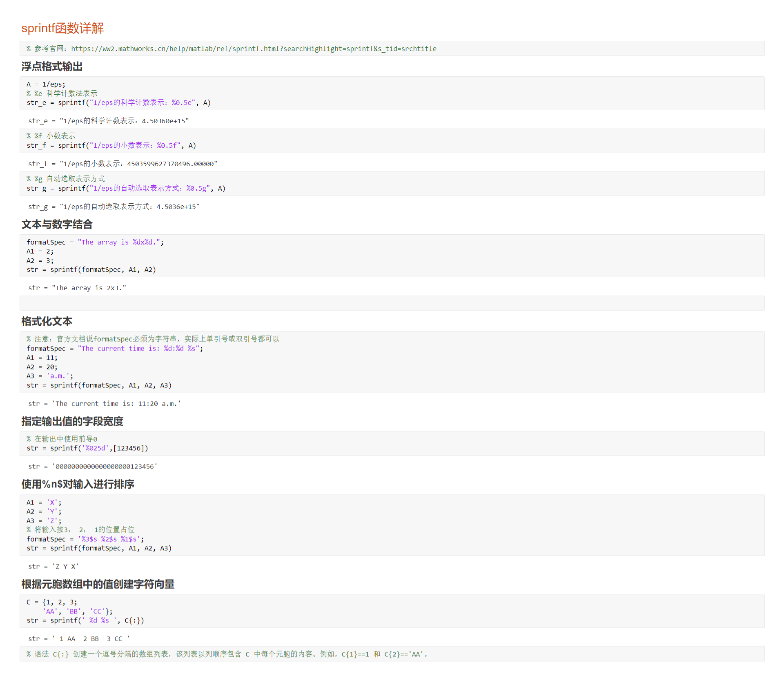Click the str_g sprintf %0.5g code line
Viewport: 784px width, 698px height.
[x=126, y=189]
